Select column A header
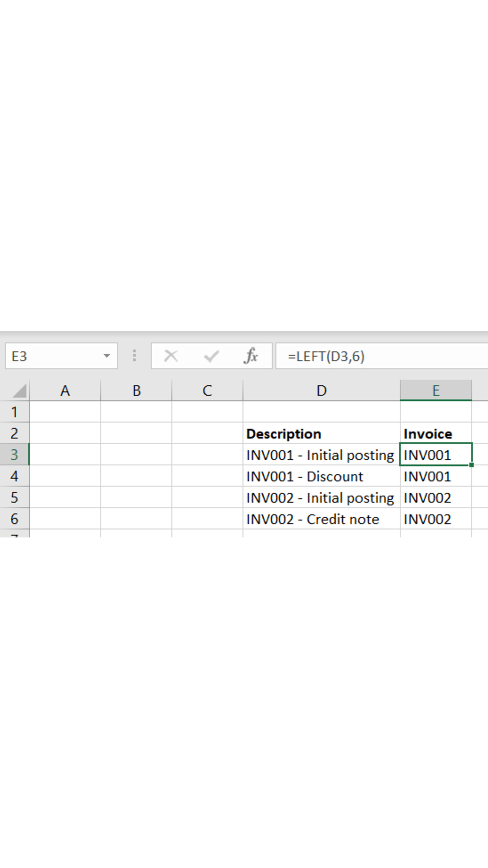 [65, 391]
